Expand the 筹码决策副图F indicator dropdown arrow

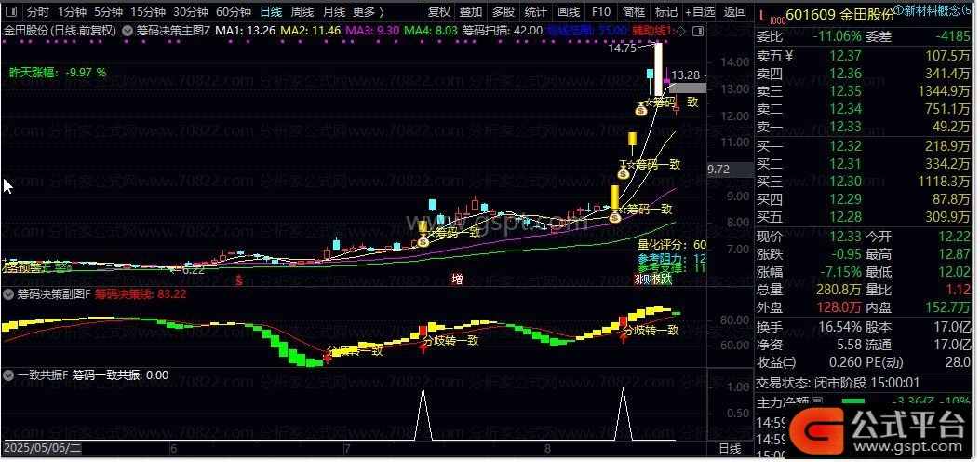click(x=8, y=293)
